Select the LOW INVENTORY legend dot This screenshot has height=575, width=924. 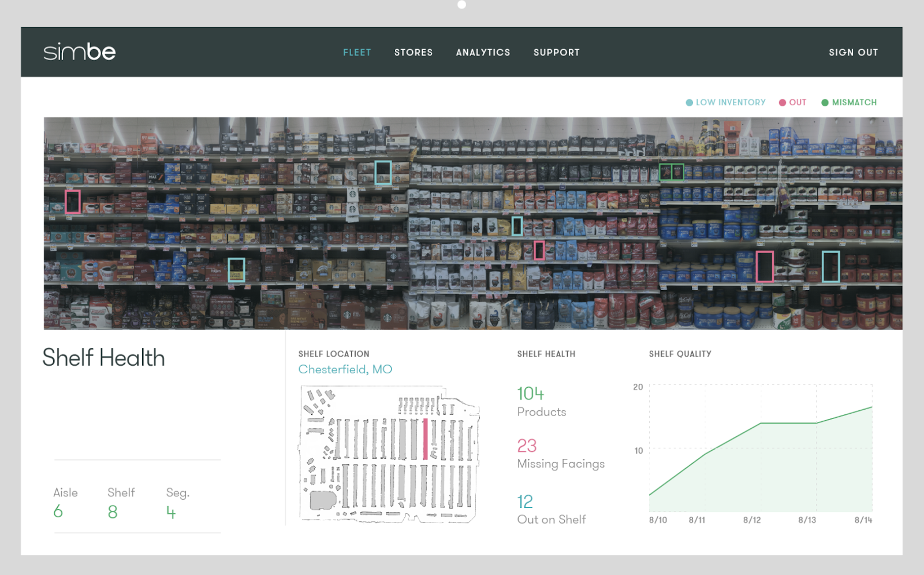[689, 103]
